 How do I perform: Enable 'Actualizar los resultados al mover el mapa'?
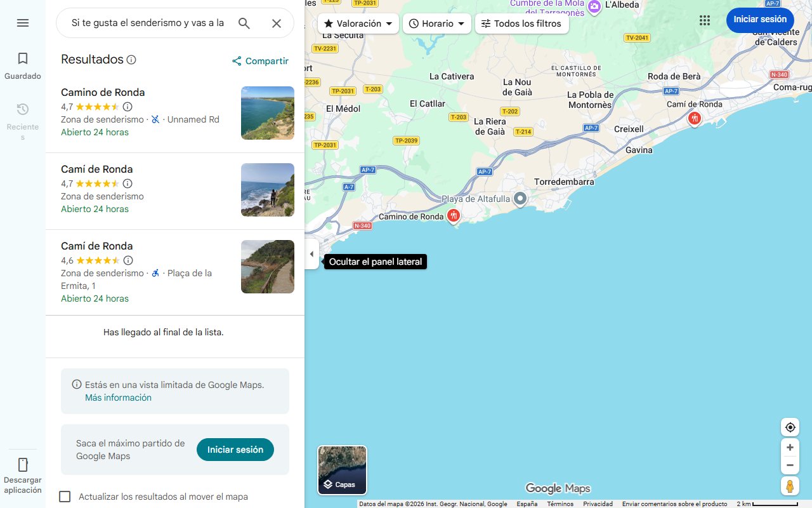point(65,496)
